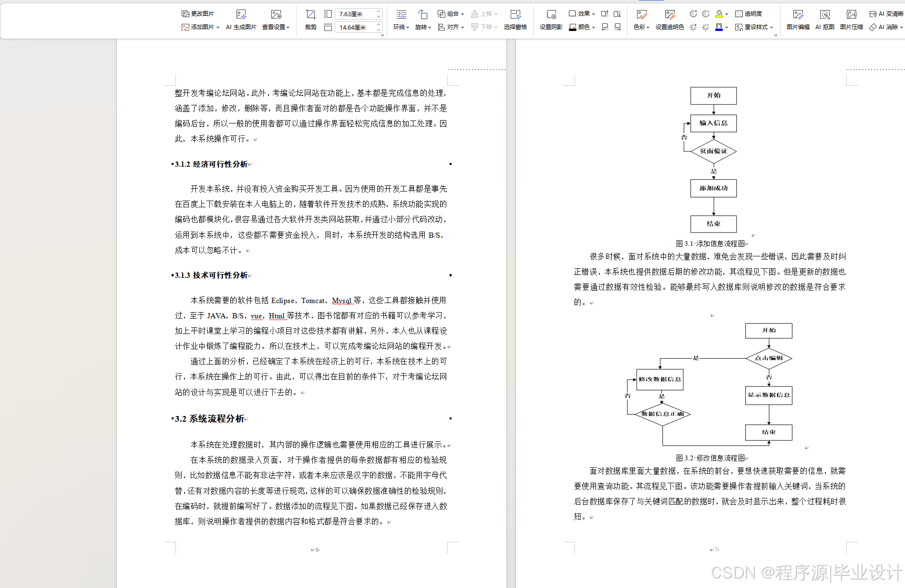Click 图片压缩 compress picture icon
Viewport: 905px width, 588px height.
[852, 15]
